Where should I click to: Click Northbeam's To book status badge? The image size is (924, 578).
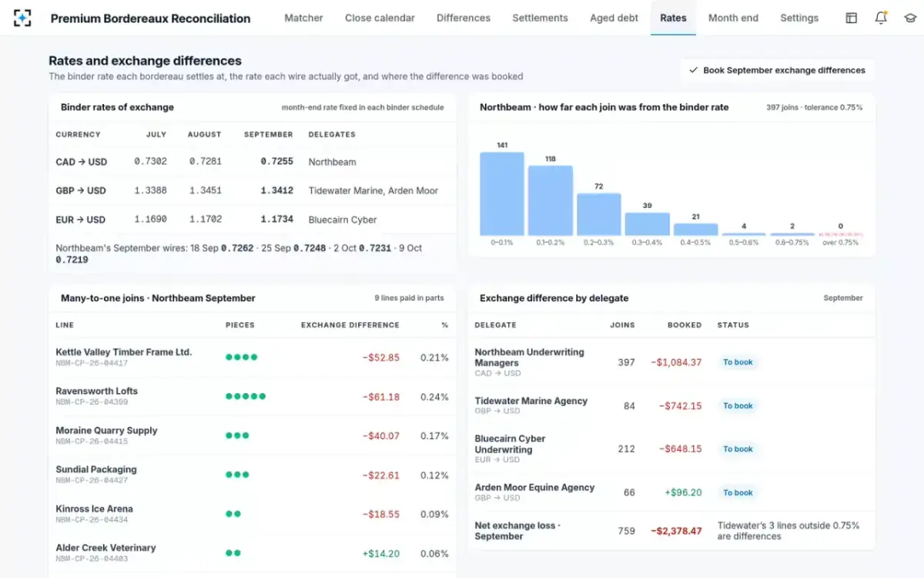tap(738, 362)
